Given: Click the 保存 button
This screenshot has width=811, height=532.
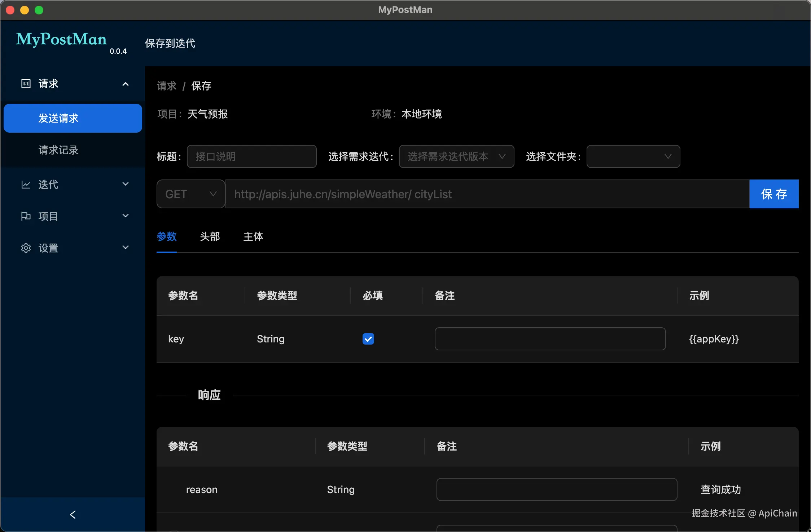Looking at the screenshot, I should coord(774,194).
